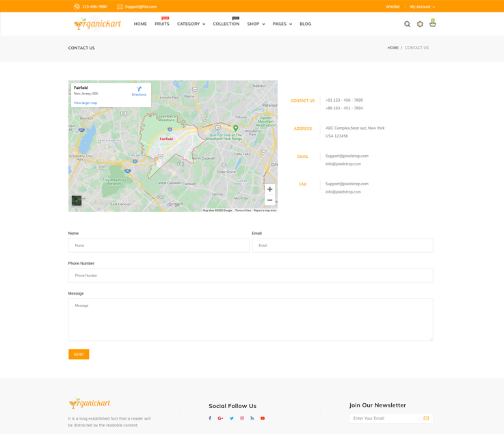Click the YouTube icon in footer
Viewport: 504px width, 434px height.
pos(263,418)
